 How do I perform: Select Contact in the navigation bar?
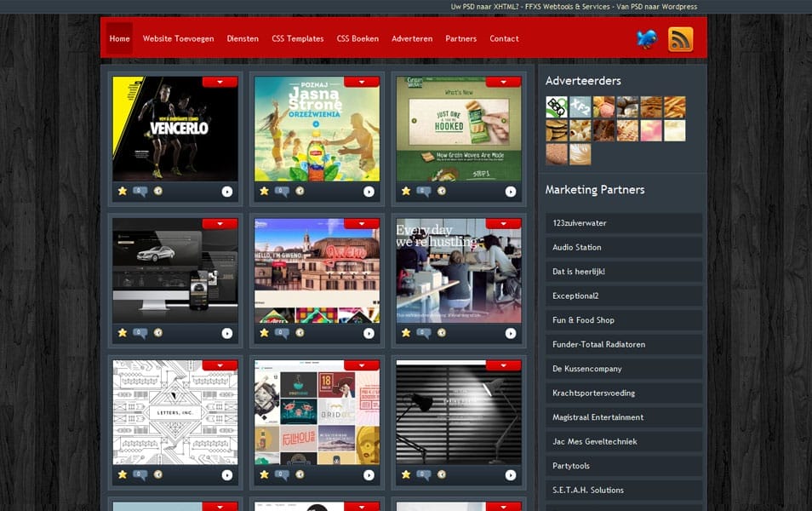coord(505,38)
